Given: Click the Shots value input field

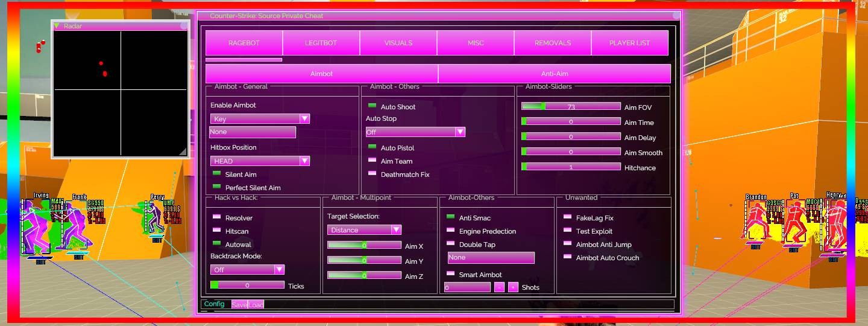Looking at the screenshot, I should pos(468,287).
